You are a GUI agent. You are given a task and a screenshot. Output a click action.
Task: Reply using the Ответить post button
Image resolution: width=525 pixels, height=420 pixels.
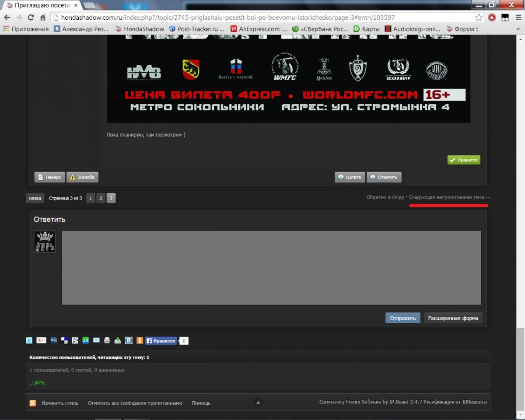pyautogui.click(x=384, y=177)
